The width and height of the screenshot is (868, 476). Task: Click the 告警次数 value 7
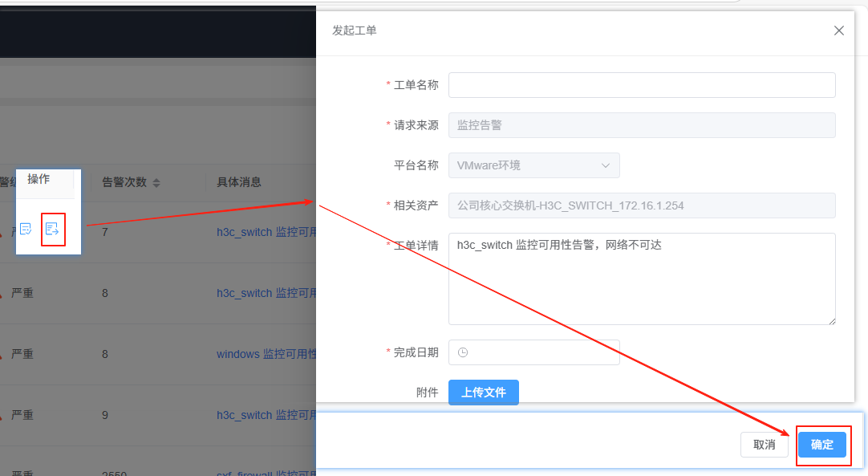pos(104,232)
